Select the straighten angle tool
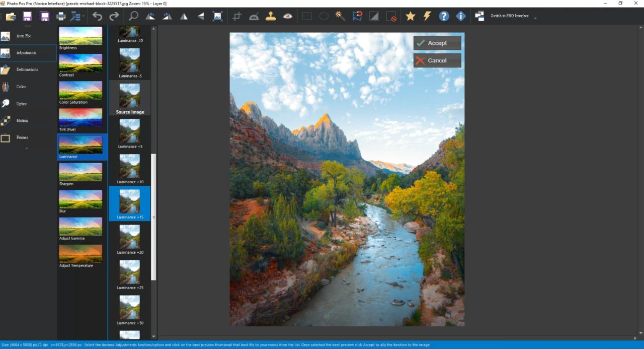 254,16
